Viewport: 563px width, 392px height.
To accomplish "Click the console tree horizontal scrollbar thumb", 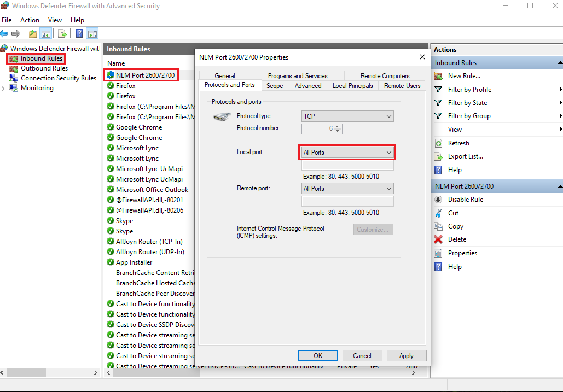I will click(x=26, y=373).
